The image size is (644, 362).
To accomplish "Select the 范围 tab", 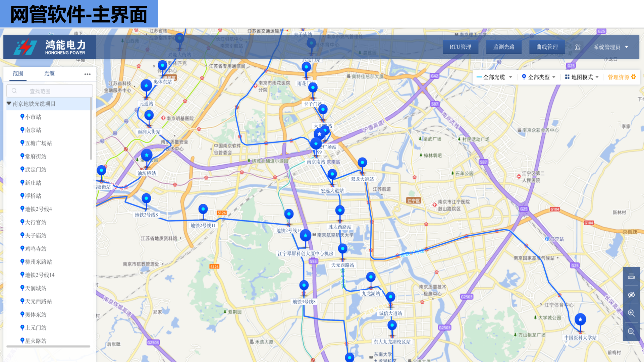I will pyautogui.click(x=18, y=73).
